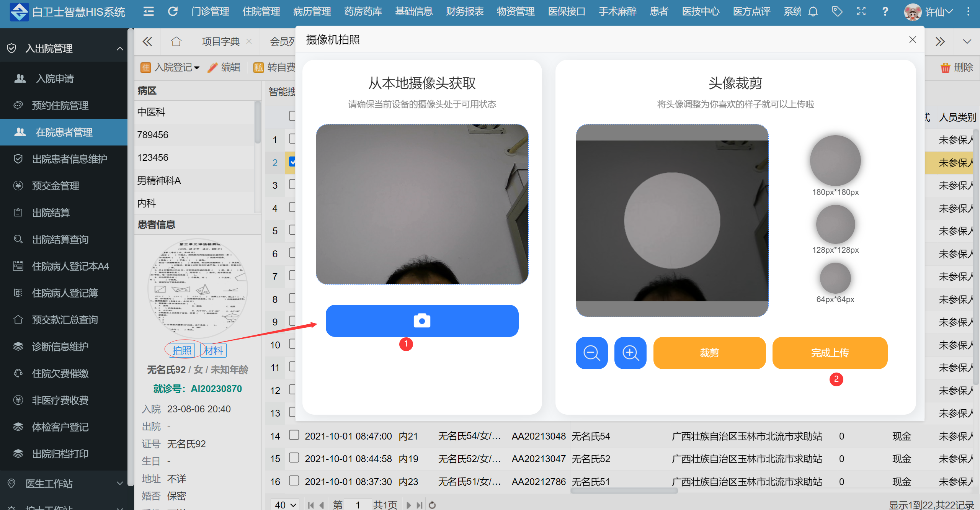The image size is (980, 510).
Task: Zoom out the avatar crop image
Action: click(591, 353)
